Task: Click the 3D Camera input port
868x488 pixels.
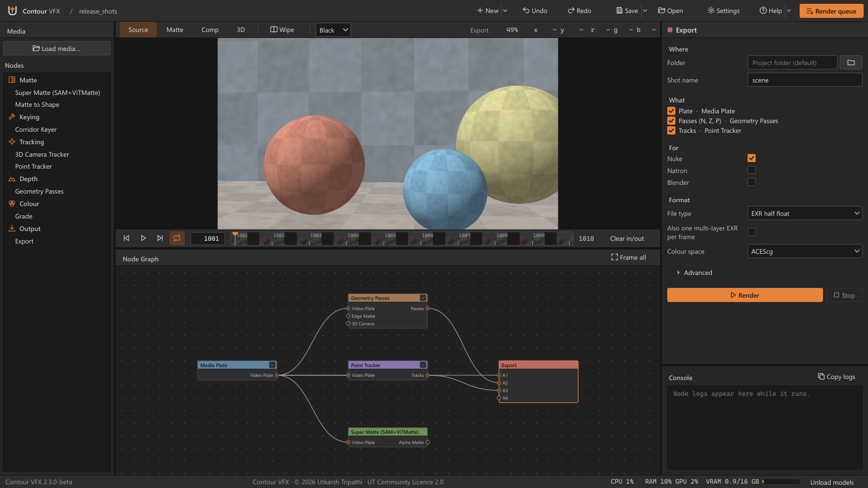Action: pyautogui.click(x=348, y=324)
